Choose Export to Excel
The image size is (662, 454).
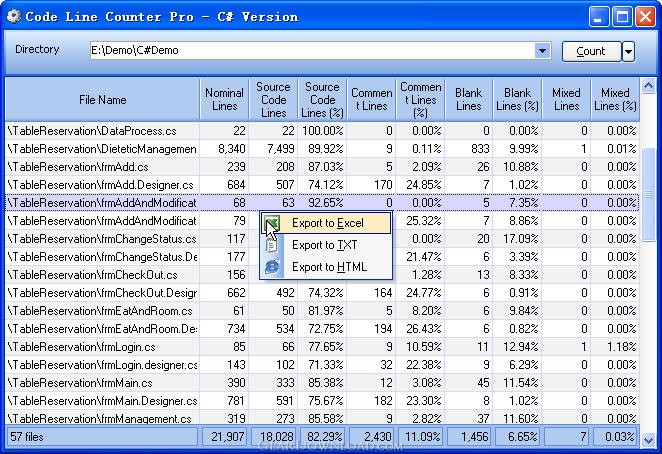click(x=327, y=223)
